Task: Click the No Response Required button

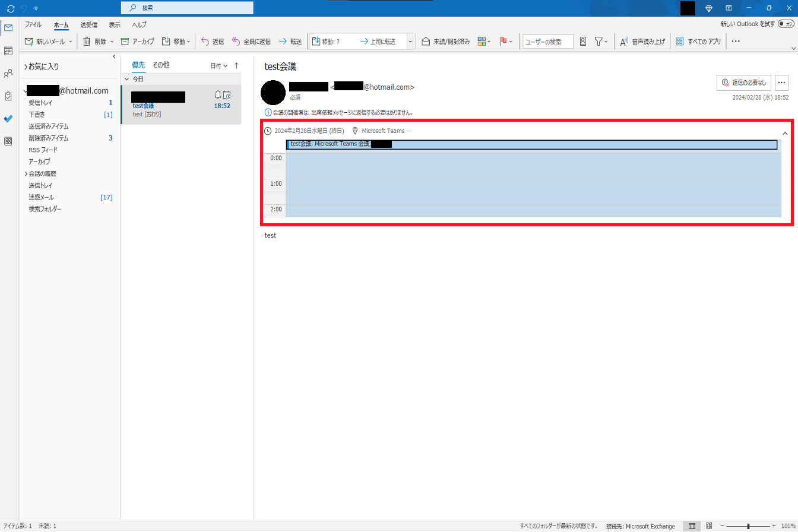Action: tap(744, 83)
